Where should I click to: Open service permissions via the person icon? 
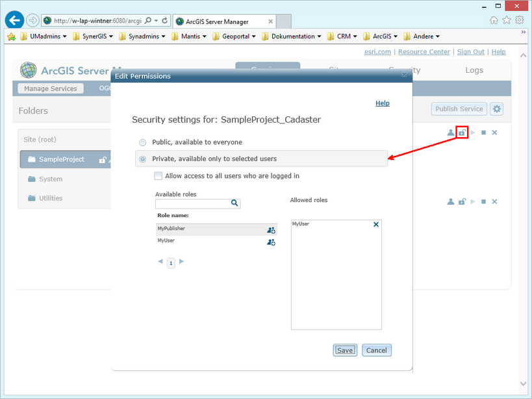tap(451, 132)
